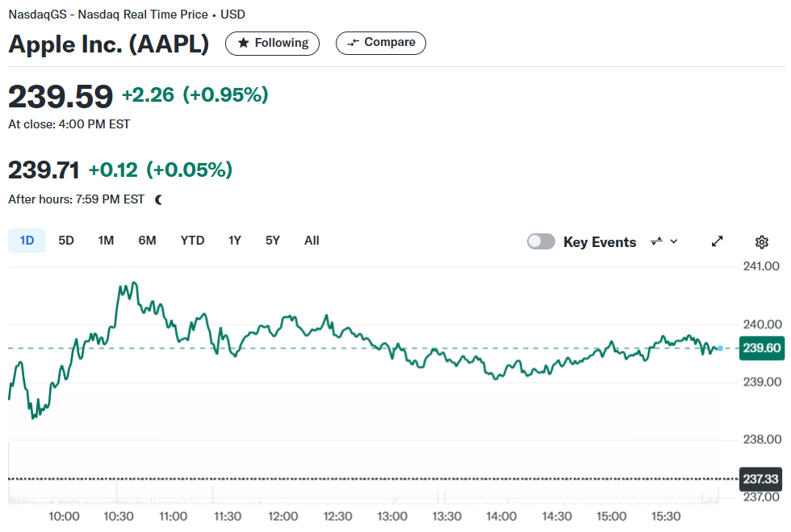The width and height of the screenshot is (791, 532).
Task: Show the 5Y chart range
Action: pos(273,241)
